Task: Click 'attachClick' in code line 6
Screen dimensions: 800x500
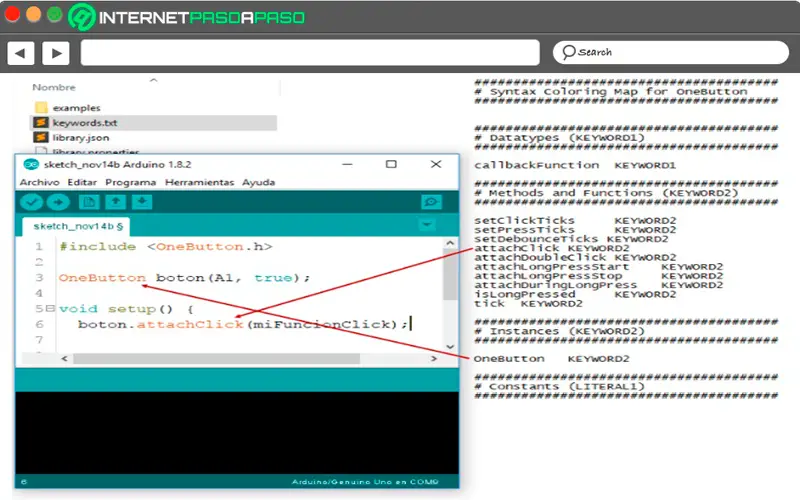Action: coord(190,324)
